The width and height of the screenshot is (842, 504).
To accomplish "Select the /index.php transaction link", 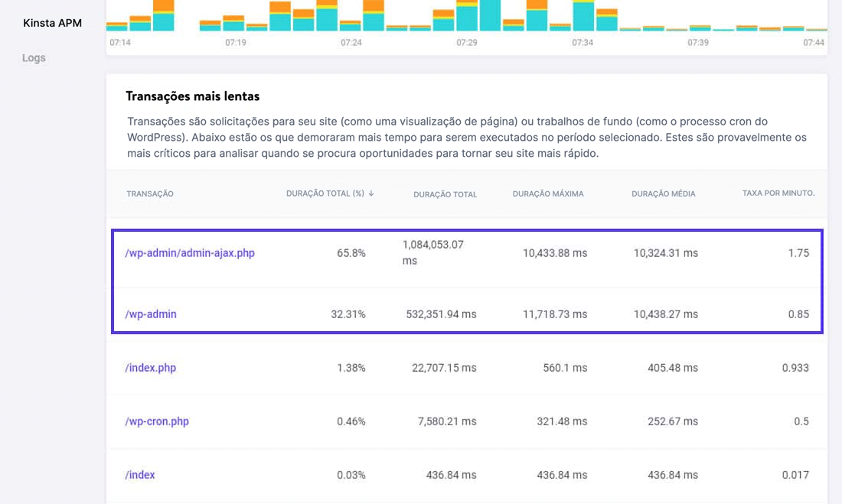I will [x=151, y=367].
